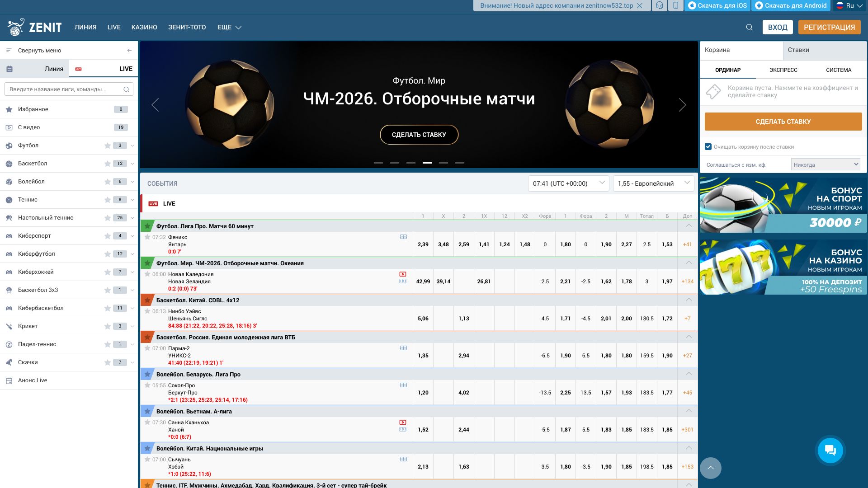The height and width of the screenshot is (488, 868).
Task: Add Феникс match to favorites star
Action: pos(147,237)
